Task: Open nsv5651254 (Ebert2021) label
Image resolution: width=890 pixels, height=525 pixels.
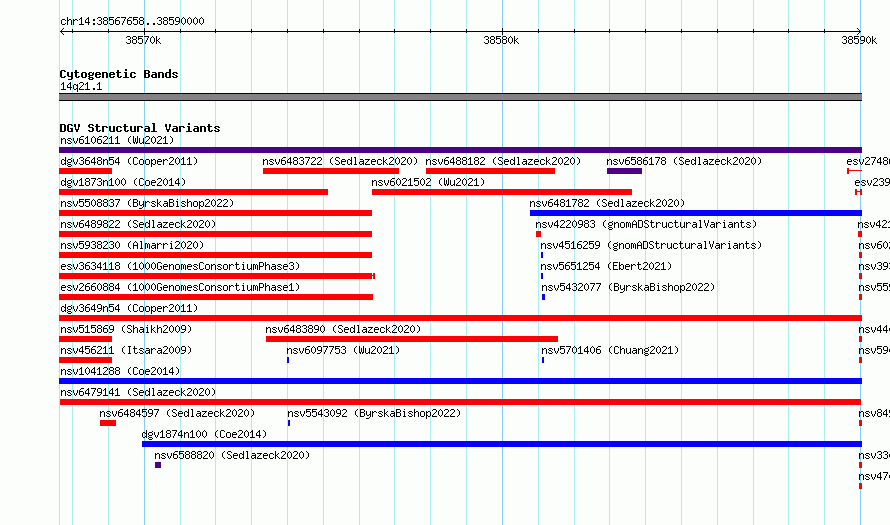Action: [x=606, y=266]
